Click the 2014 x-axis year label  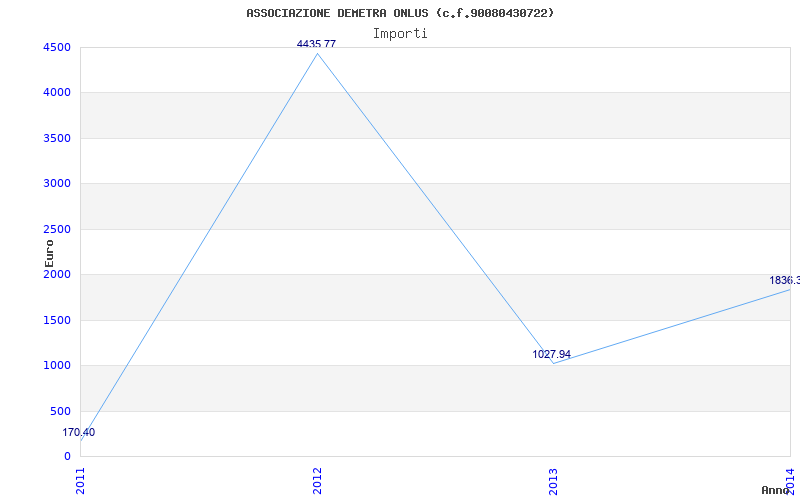click(x=790, y=481)
